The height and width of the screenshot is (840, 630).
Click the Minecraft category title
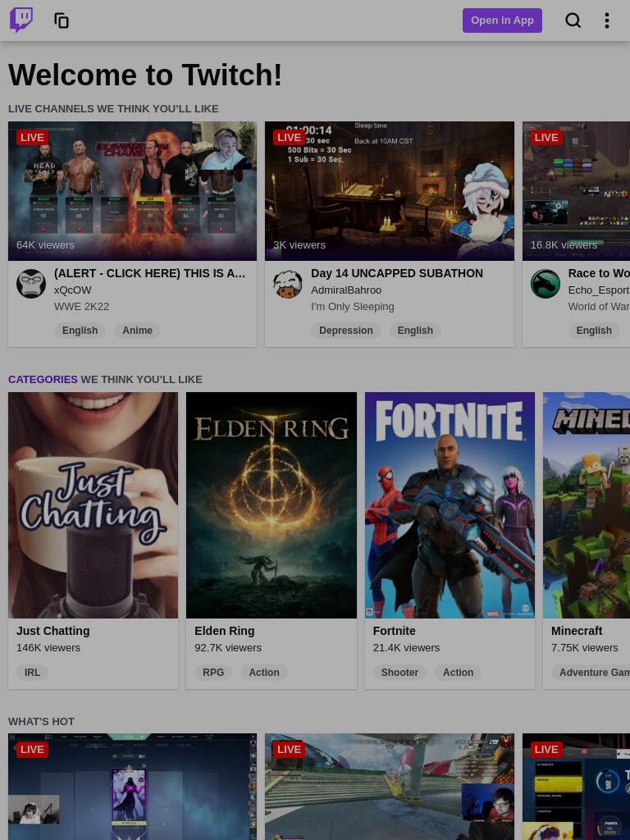577,631
